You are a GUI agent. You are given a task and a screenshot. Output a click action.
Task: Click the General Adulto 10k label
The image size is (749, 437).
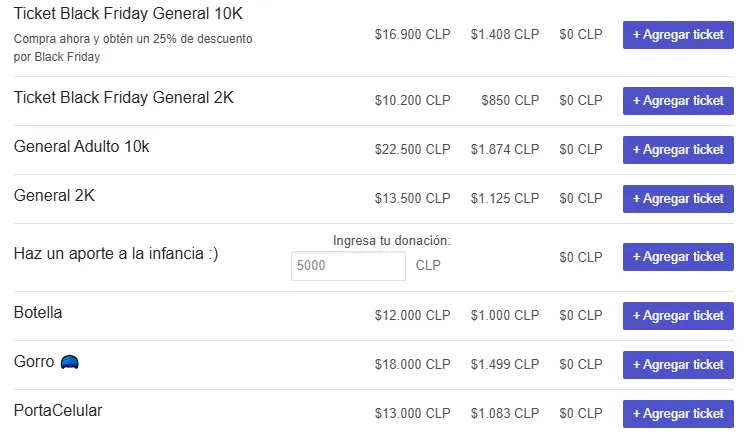point(82,146)
